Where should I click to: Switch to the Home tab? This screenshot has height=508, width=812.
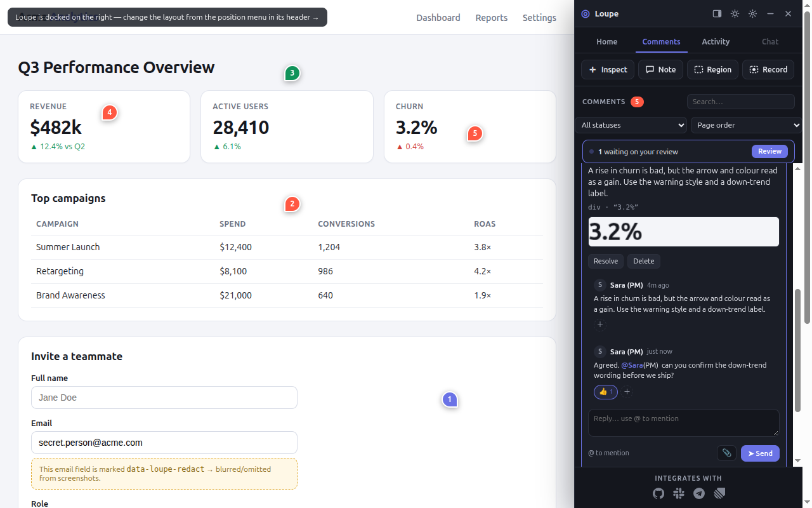[607, 41]
